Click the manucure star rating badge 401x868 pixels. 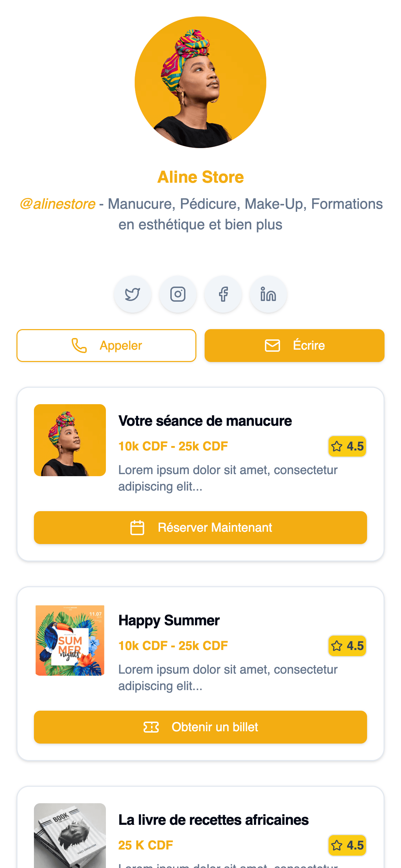(x=347, y=446)
